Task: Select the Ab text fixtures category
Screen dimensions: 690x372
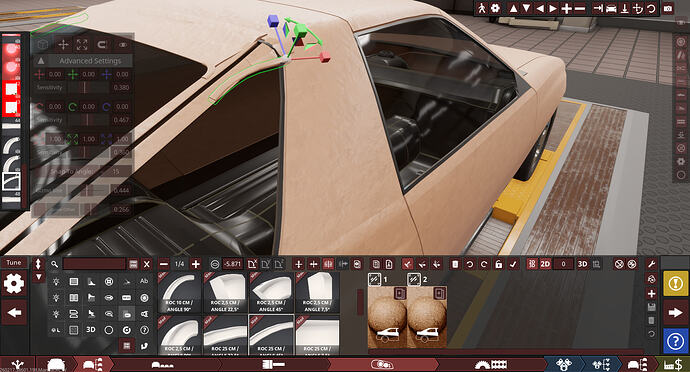Action: point(144,281)
